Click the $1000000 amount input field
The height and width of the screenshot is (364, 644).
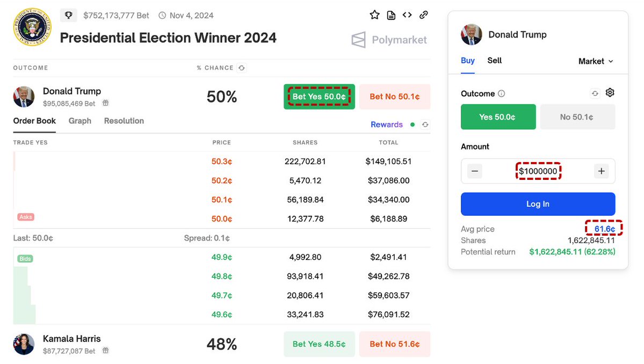(x=538, y=172)
